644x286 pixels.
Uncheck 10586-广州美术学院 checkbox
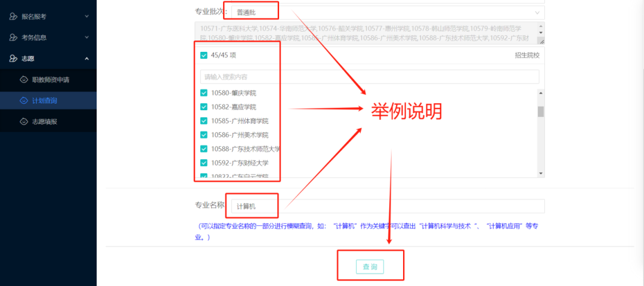coord(204,135)
